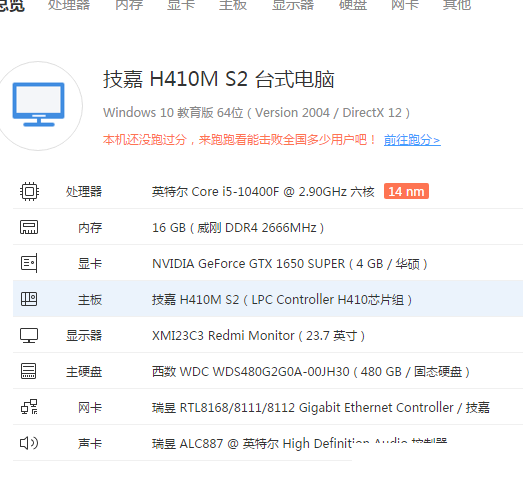Viewport: 523px width, 477px height.
Task: Switch to the 其他 tab
Action: (x=457, y=5)
